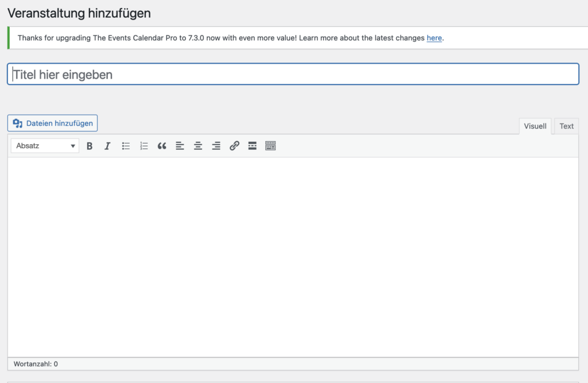588x383 pixels.
Task: Click the Dateien hinzufügen button
Action: tap(53, 123)
